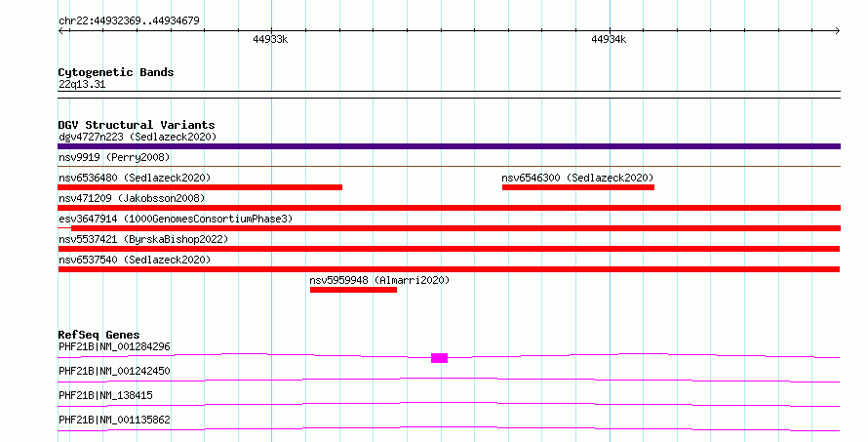Select the nsv471209 (Jakobsson2008) label
This screenshot has width=868, height=442.
pos(132,198)
